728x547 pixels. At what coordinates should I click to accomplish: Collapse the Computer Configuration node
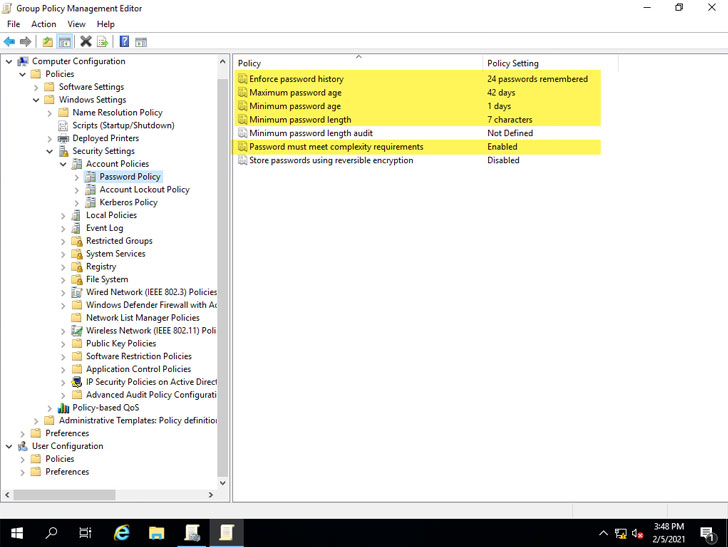point(9,61)
